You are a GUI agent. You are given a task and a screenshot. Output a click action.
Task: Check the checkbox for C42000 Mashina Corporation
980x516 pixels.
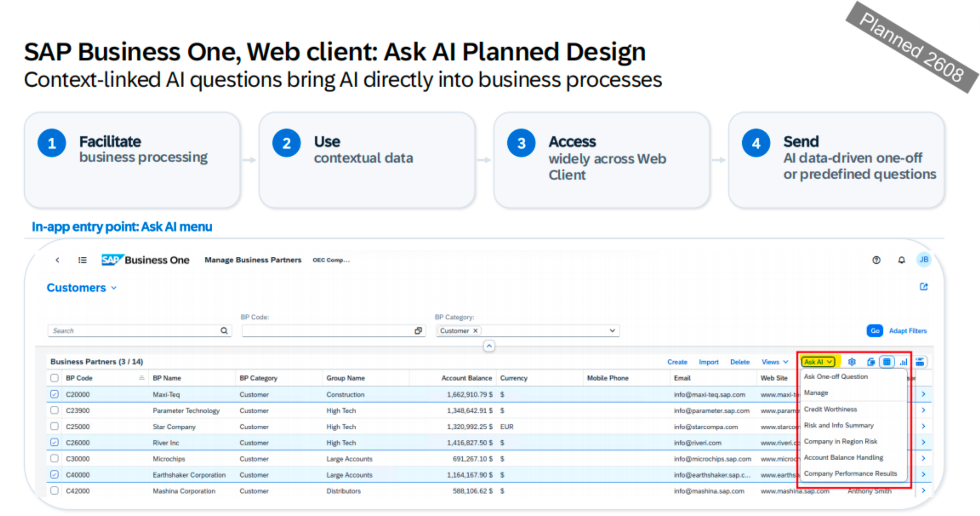pos(54,490)
